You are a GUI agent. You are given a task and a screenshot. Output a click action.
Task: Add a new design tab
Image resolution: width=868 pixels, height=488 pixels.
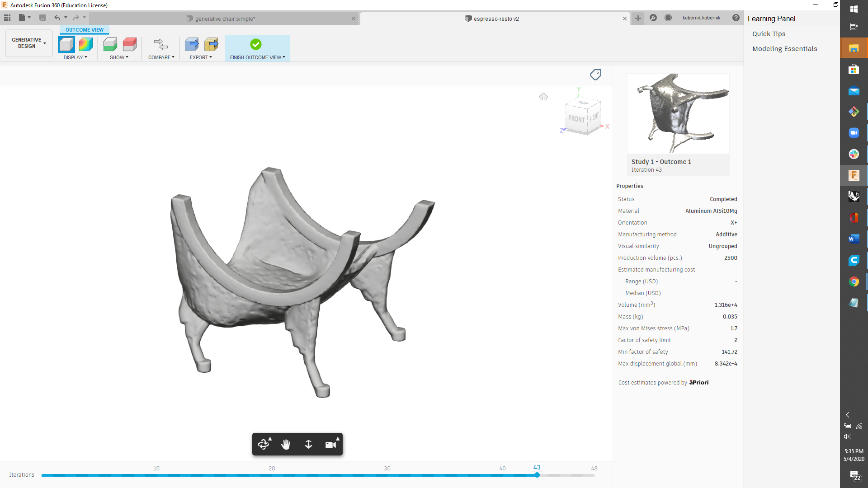638,18
